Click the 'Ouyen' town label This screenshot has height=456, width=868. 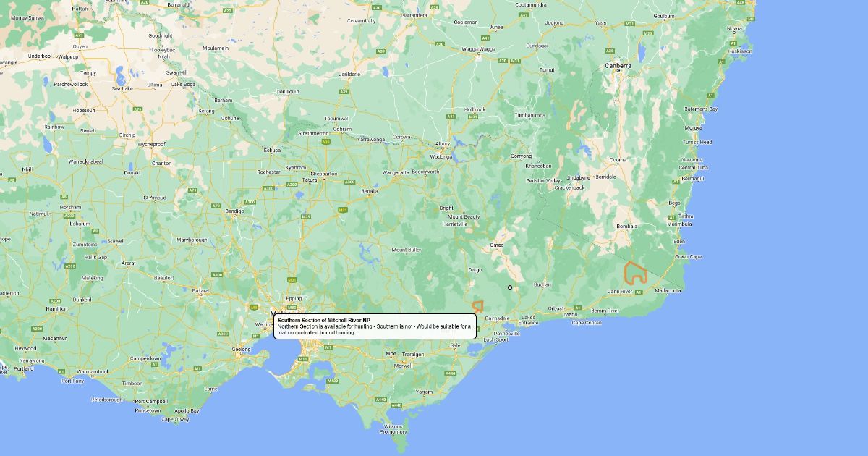(80, 46)
